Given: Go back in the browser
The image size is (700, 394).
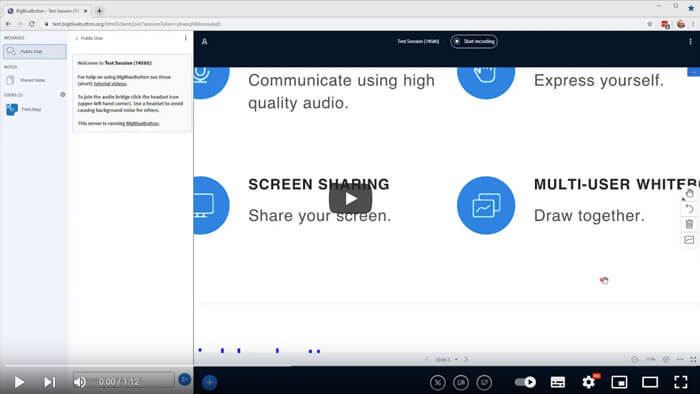Looking at the screenshot, I should click(x=8, y=24).
